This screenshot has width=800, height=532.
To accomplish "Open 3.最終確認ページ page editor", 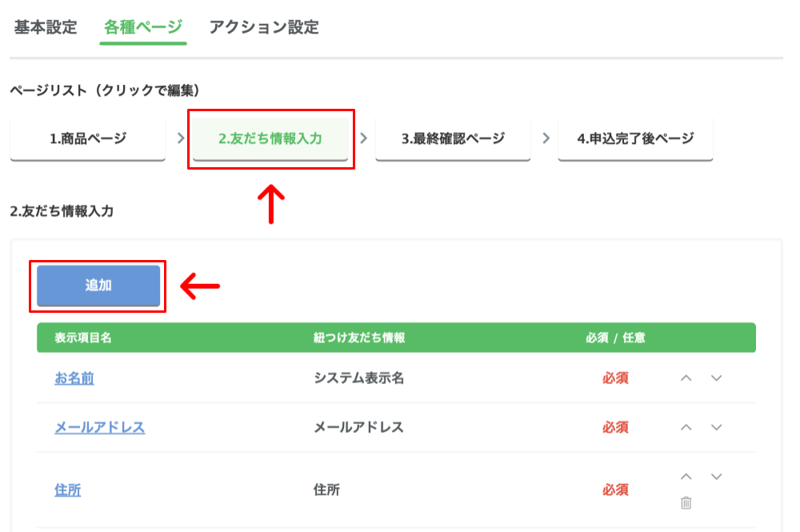I will pyautogui.click(x=453, y=138).
